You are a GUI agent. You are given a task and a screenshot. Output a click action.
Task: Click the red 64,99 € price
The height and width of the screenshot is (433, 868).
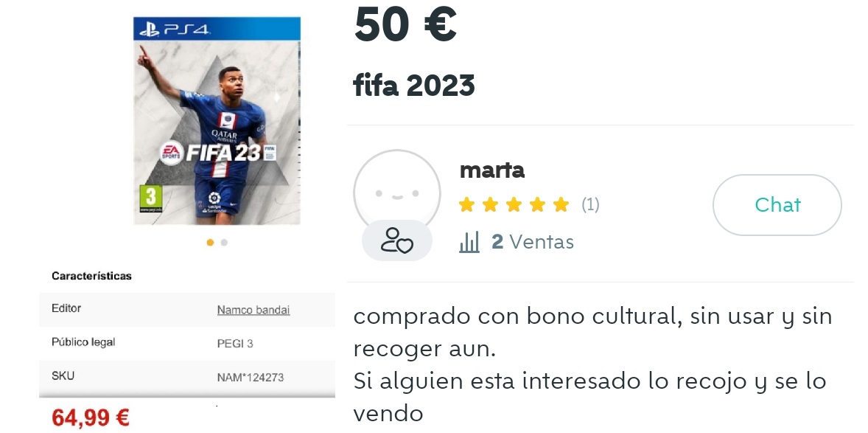(x=91, y=418)
